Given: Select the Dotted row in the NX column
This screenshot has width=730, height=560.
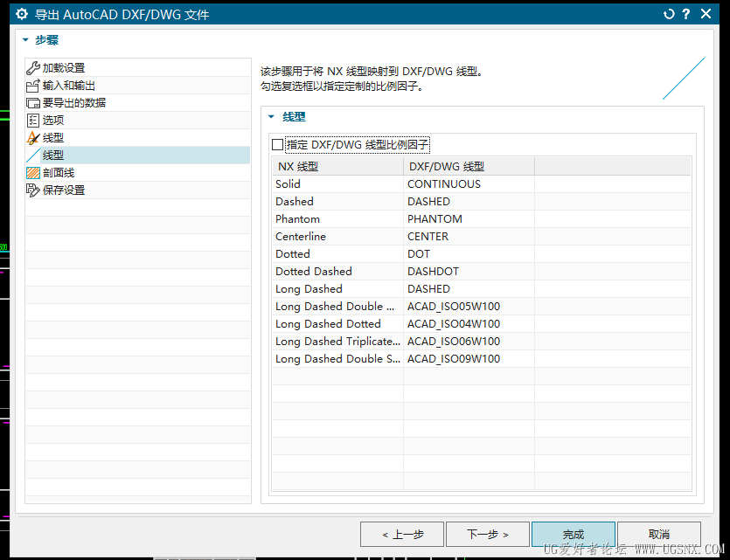Looking at the screenshot, I should point(338,254).
